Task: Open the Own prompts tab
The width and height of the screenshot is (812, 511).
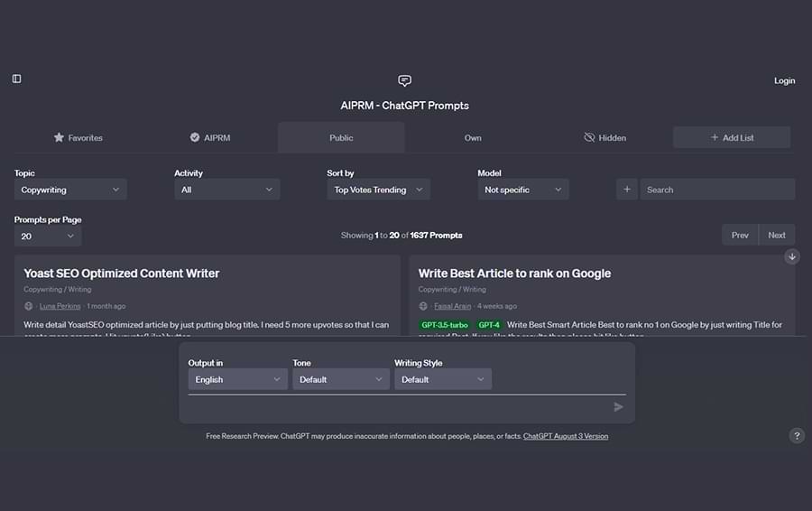Action: [x=473, y=138]
